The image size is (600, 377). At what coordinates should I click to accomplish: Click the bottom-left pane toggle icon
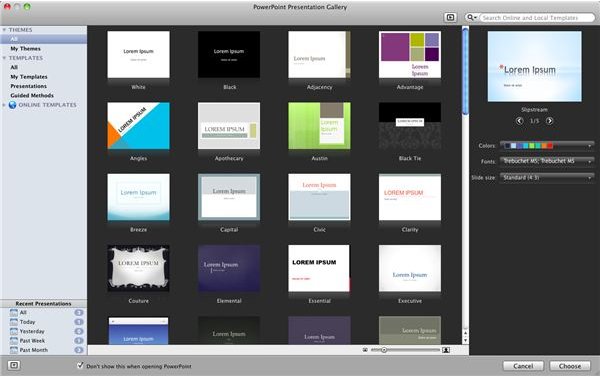pyautogui.click(x=14, y=366)
